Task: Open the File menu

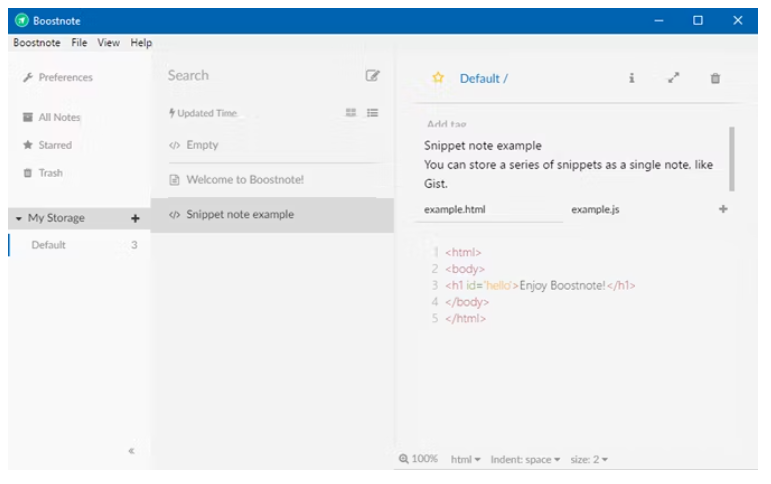Action: tap(79, 43)
